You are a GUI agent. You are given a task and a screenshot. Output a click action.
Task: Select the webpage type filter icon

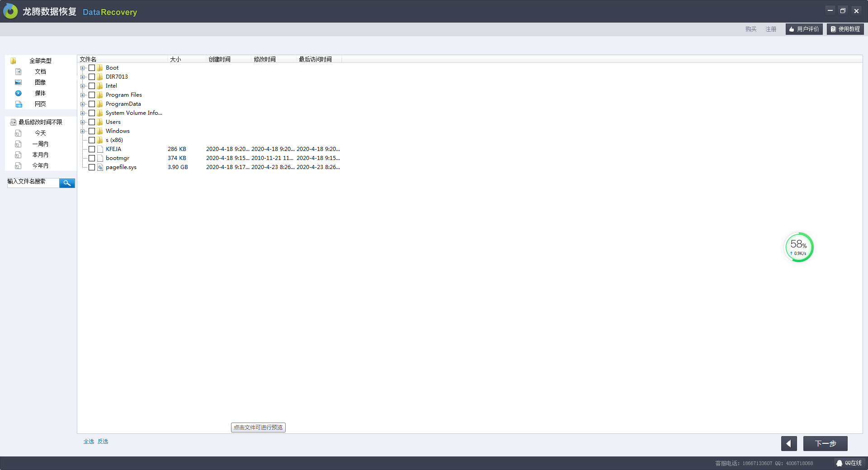click(x=19, y=104)
